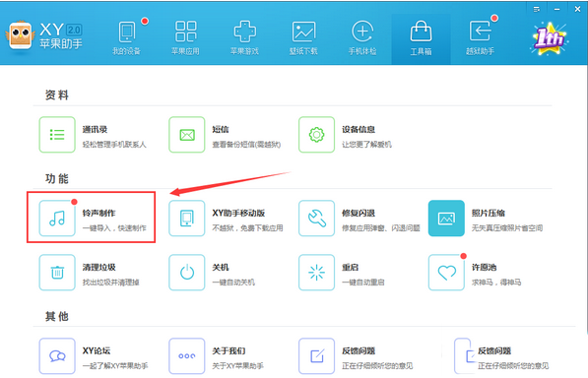Click the 一键自动重启 description
Viewport: 588px width, 378px height.
(363, 283)
